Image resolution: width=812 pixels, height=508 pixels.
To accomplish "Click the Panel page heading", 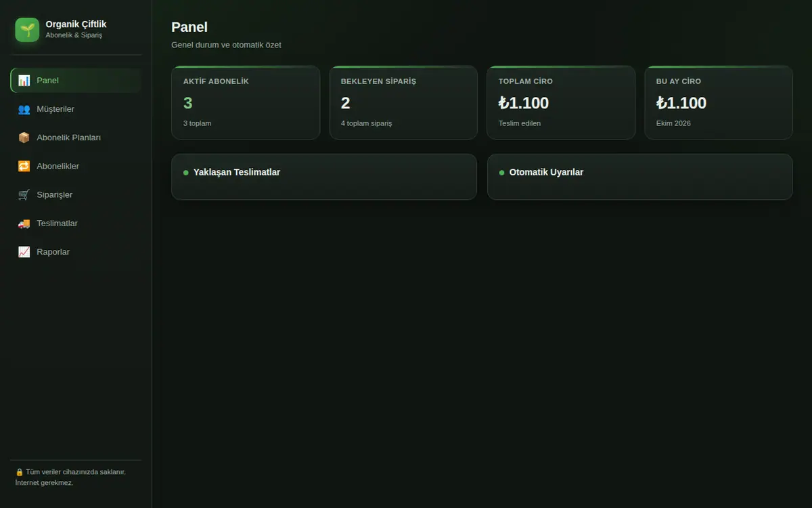I will click(x=189, y=27).
